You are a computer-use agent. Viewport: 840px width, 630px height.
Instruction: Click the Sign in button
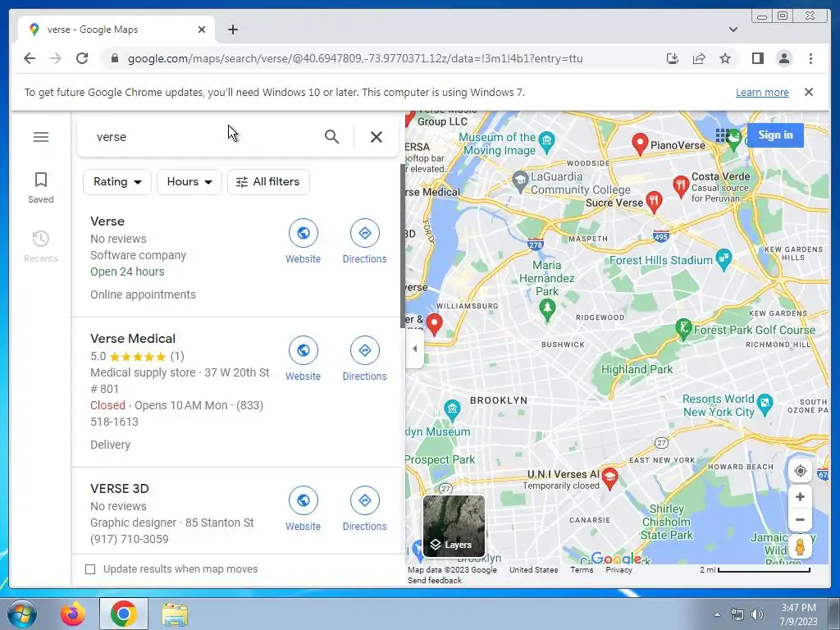click(x=775, y=135)
